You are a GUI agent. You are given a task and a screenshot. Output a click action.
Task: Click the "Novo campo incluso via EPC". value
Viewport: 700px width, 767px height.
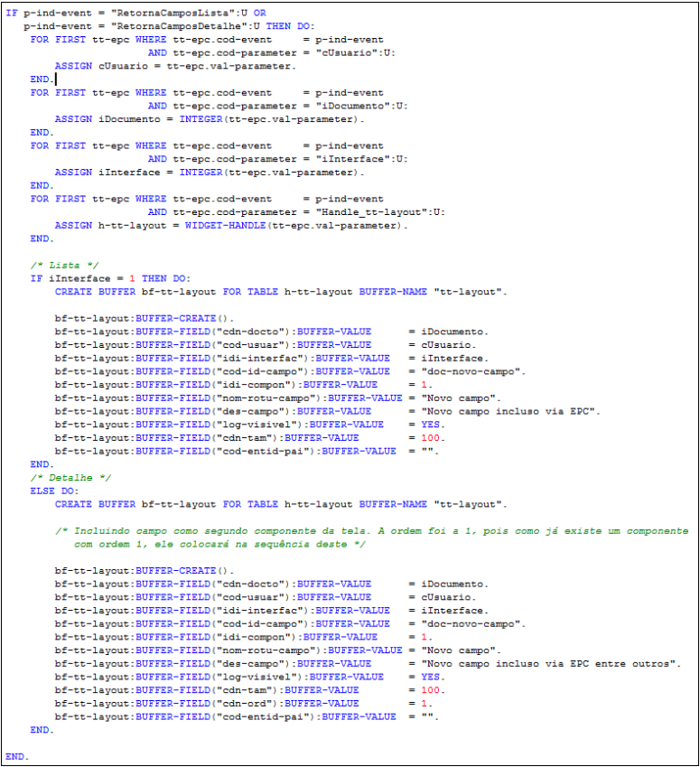(x=510, y=411)
